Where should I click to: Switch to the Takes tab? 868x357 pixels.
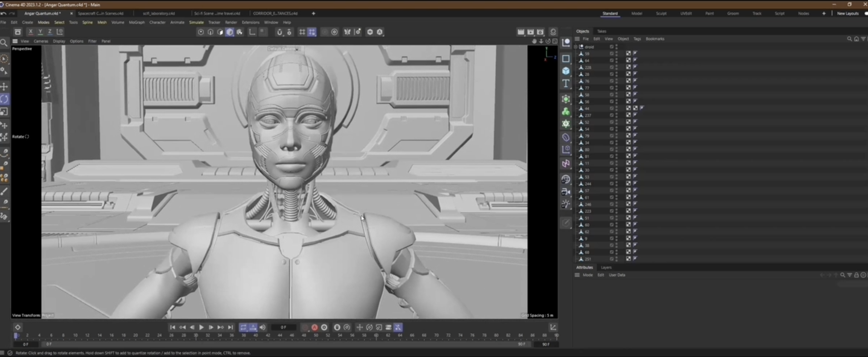602,31
